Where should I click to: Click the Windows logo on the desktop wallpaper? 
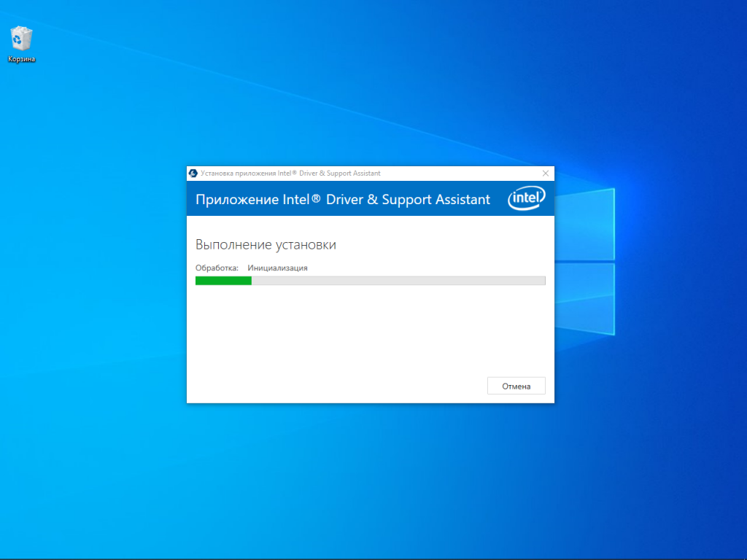pyautogui.click(x=584, y=261)
